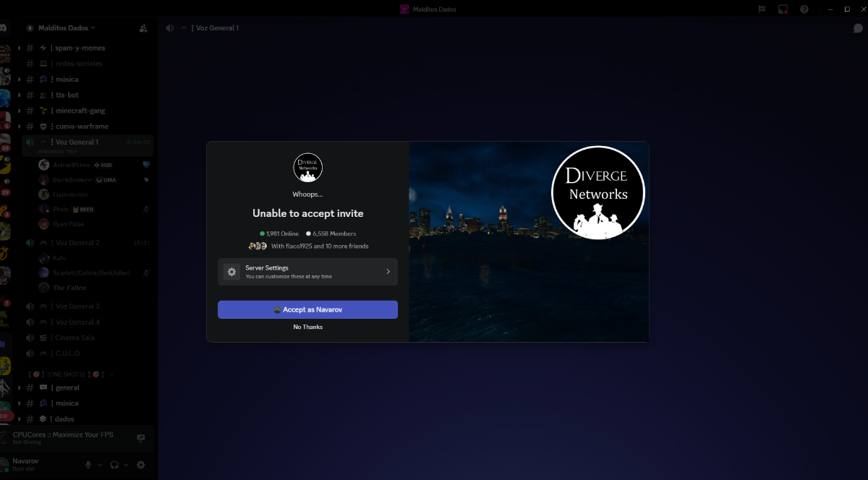
Task: Open the Malditos Dados server menu
Action: tap(61, 28)
